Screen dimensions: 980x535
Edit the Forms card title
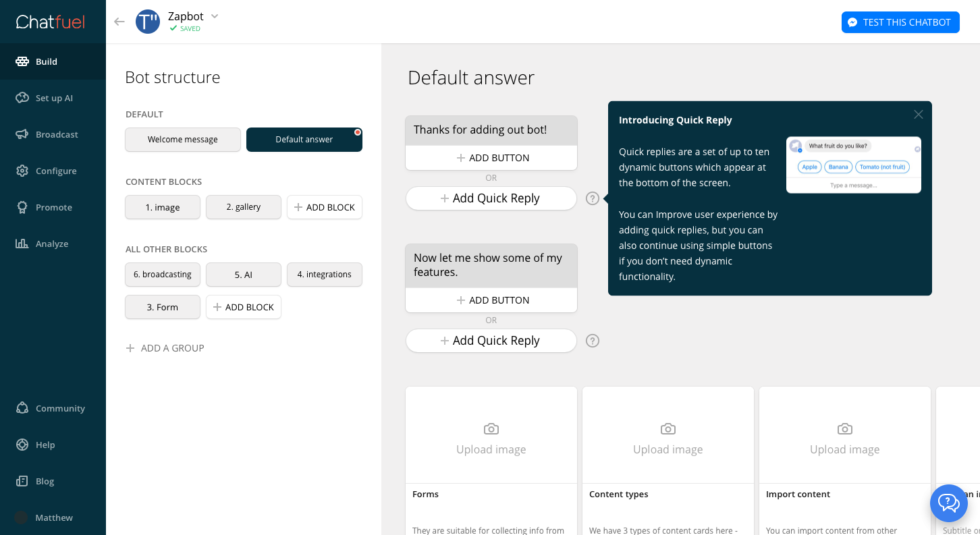pyautogui.click(x=426, y=495)
